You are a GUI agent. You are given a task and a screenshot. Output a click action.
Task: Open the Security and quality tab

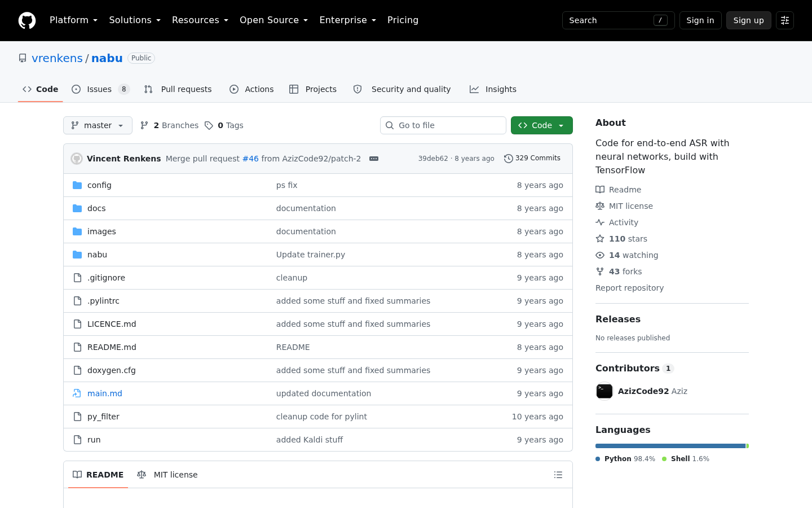point(402,89)
